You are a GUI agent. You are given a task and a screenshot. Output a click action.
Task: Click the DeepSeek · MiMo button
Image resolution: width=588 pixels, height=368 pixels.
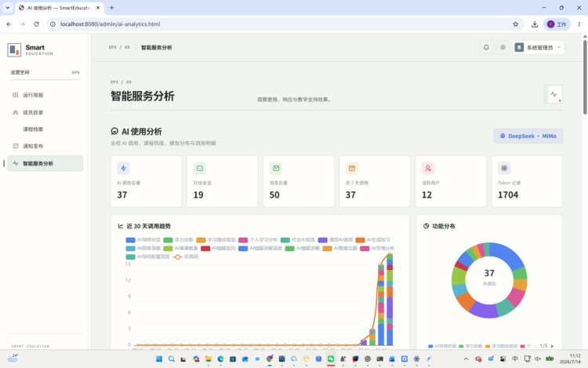tap(528, 136)
